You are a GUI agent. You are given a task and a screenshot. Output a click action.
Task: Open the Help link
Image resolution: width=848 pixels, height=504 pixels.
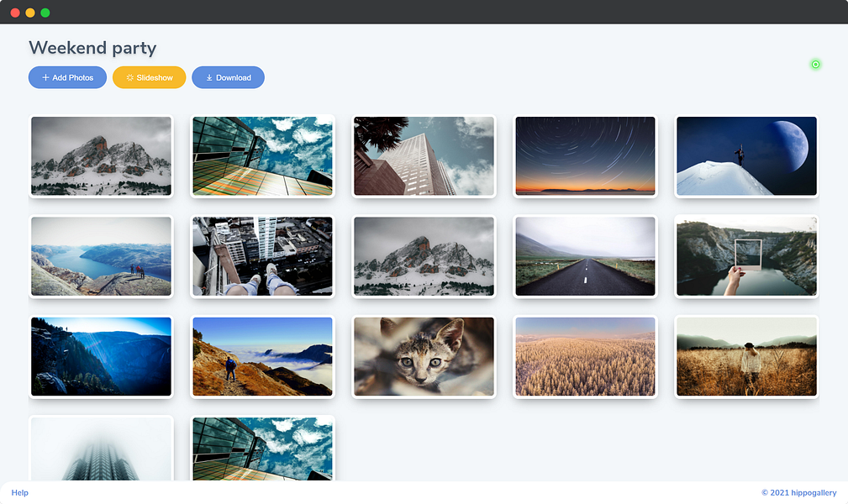[x=20, y=492]
